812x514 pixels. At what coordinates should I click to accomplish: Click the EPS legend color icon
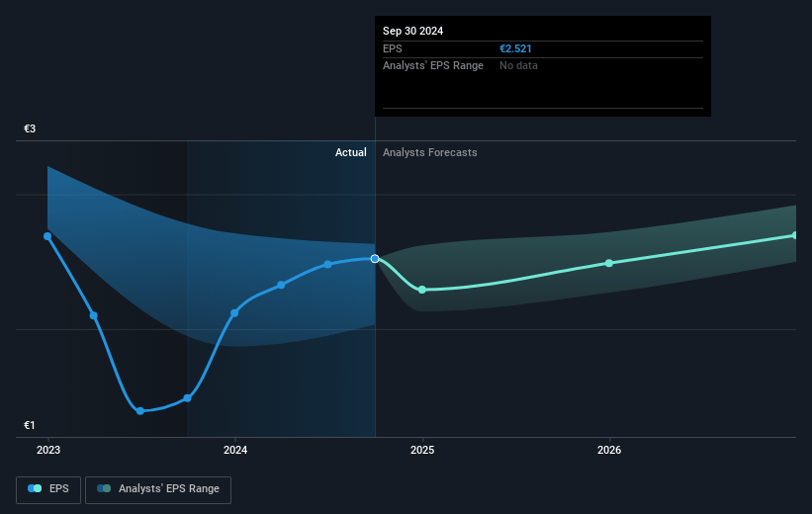point(35,488)
